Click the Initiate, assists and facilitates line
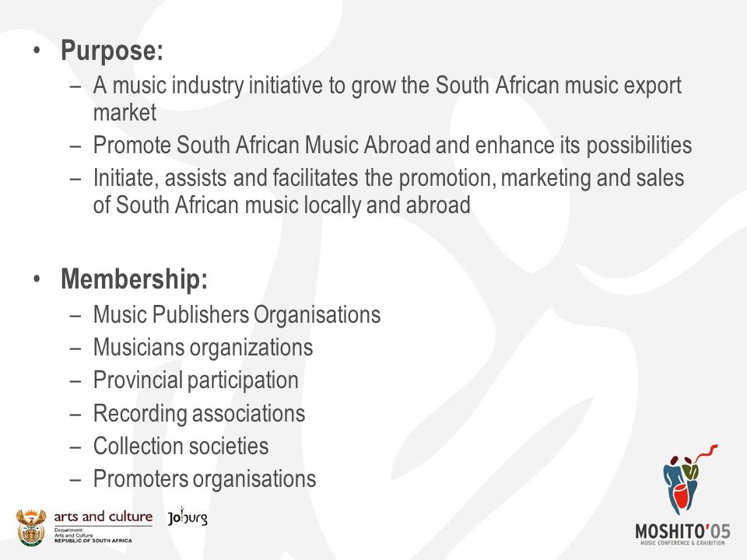This screenshot has width=747, height=560. pos(389,191)
